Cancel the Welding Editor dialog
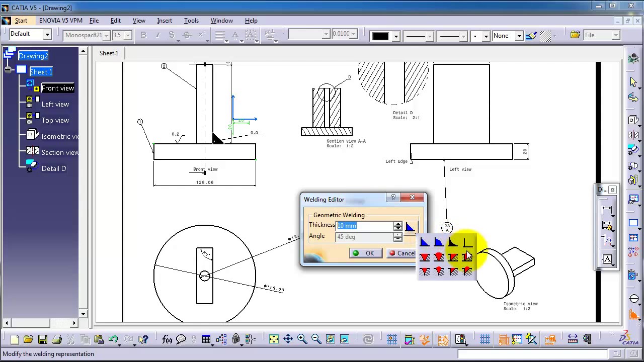The width and height of the screenshot is (644, 362). click(402, 253)
